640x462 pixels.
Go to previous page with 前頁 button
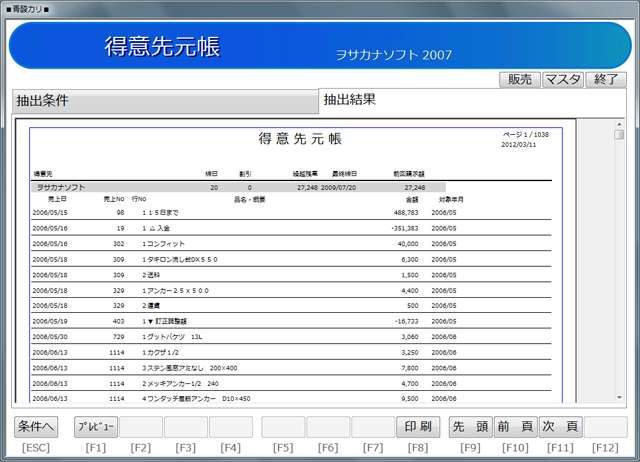click(516, 427)
